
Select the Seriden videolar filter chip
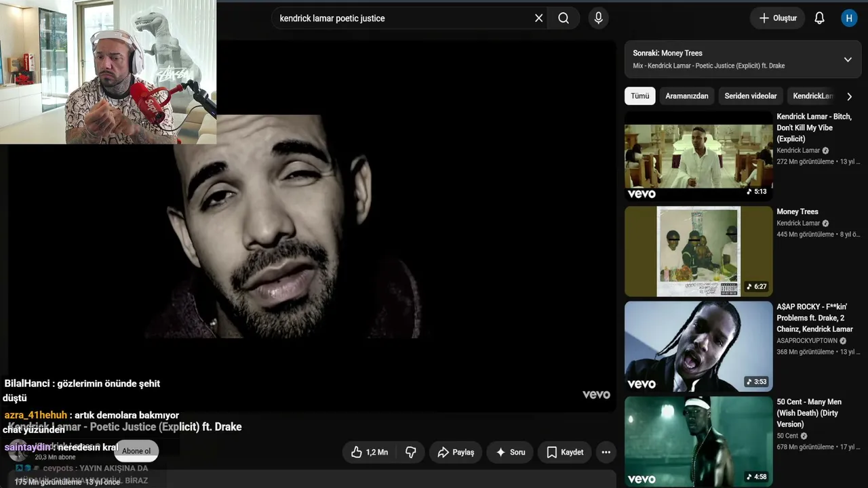(751, 96)
